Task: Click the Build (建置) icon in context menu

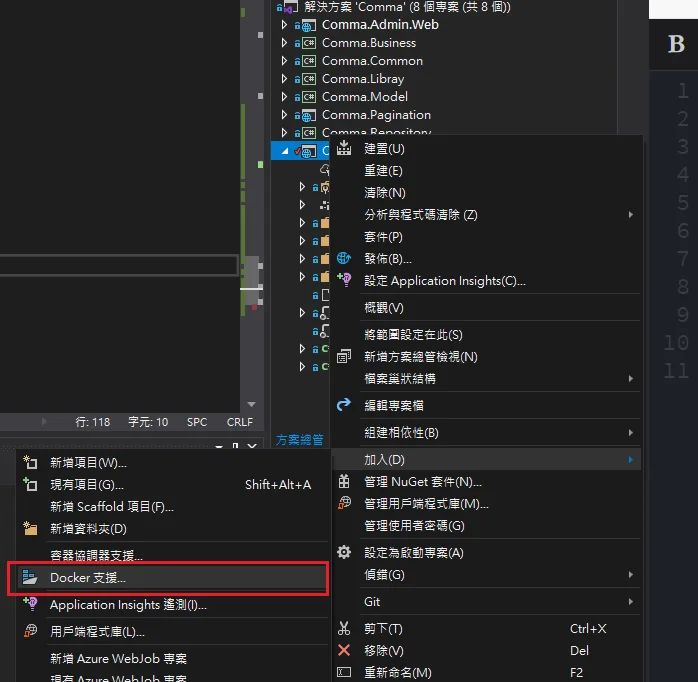Action: point(344,148)
